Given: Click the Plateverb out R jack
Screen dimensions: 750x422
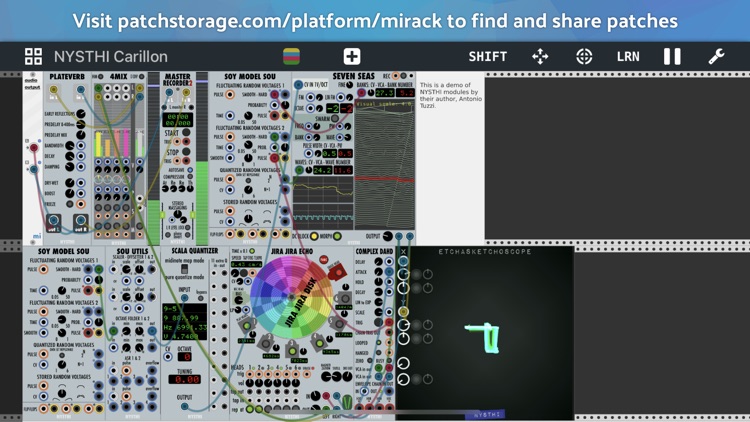Looking at the screenshot, I should click(80, 220).
